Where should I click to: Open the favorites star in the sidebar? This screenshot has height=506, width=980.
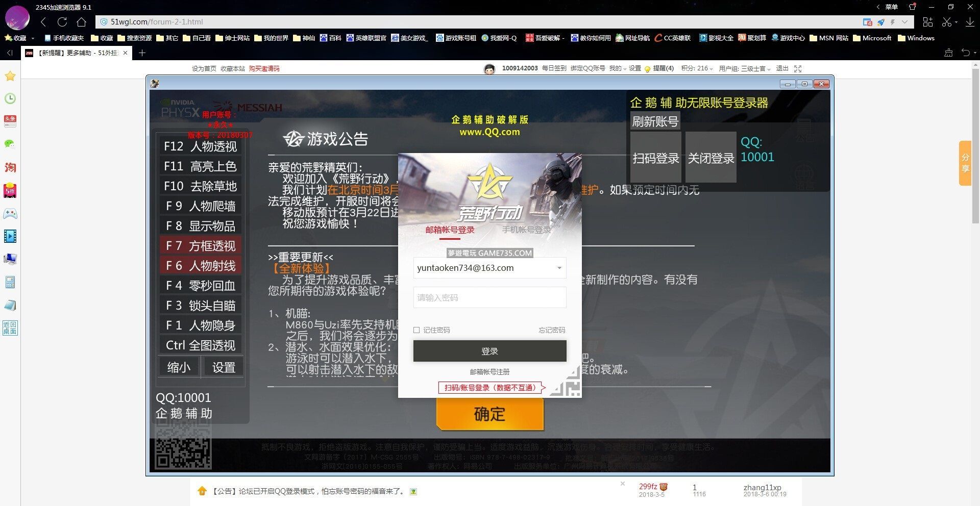tap(10, 76)
